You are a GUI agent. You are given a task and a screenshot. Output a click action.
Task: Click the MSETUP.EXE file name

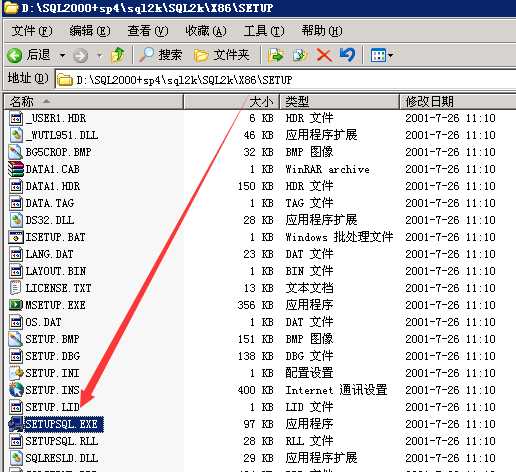56,305
